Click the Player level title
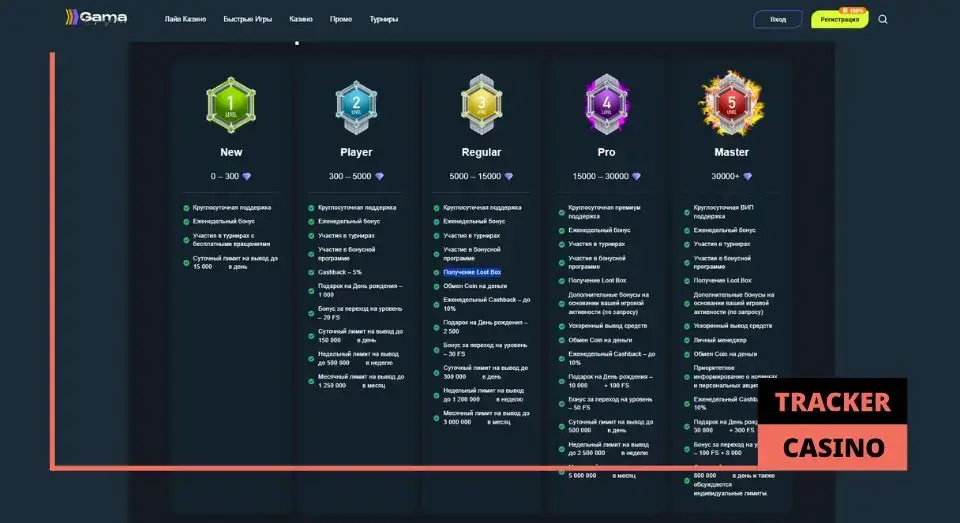The image size is (960, 523). pyautogui.click(x=356, y=152)
